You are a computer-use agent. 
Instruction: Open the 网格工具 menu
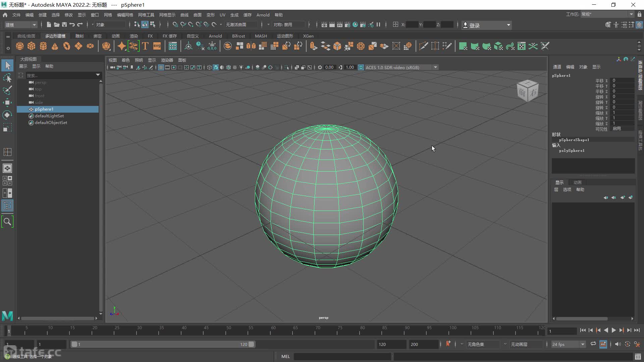[x=146, y=15]
